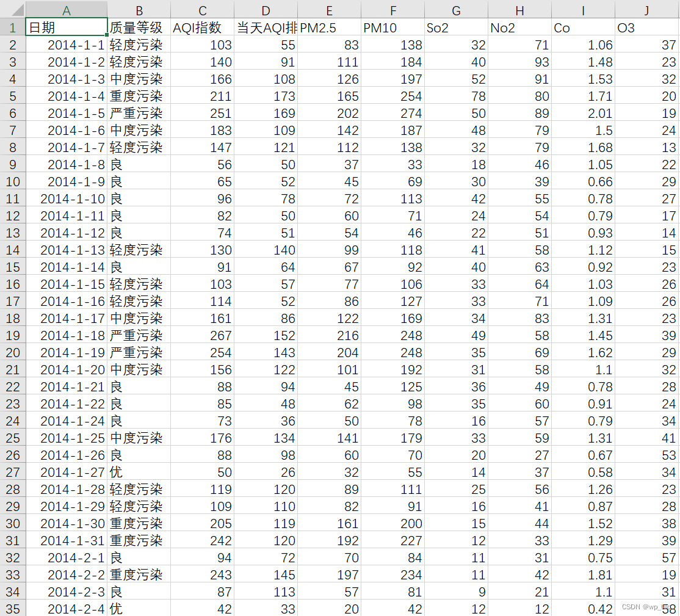680x616 pixels.
Task: Click Co value 2.01
Action: pyautogui.click(x=583, y=113)
